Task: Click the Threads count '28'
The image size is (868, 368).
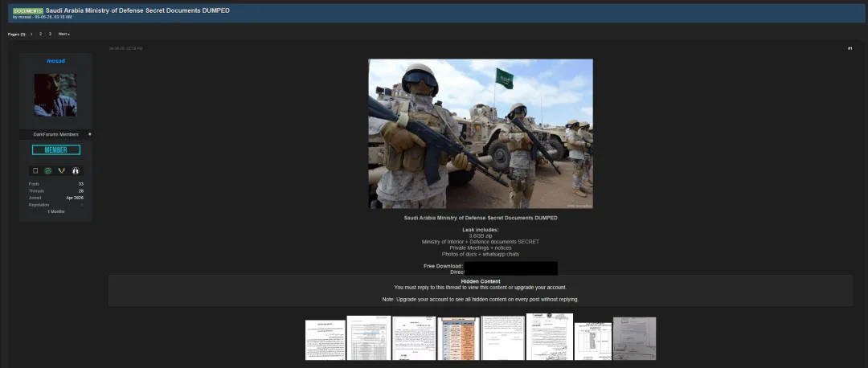Action: pyautogui.click(x=81, y=191)
